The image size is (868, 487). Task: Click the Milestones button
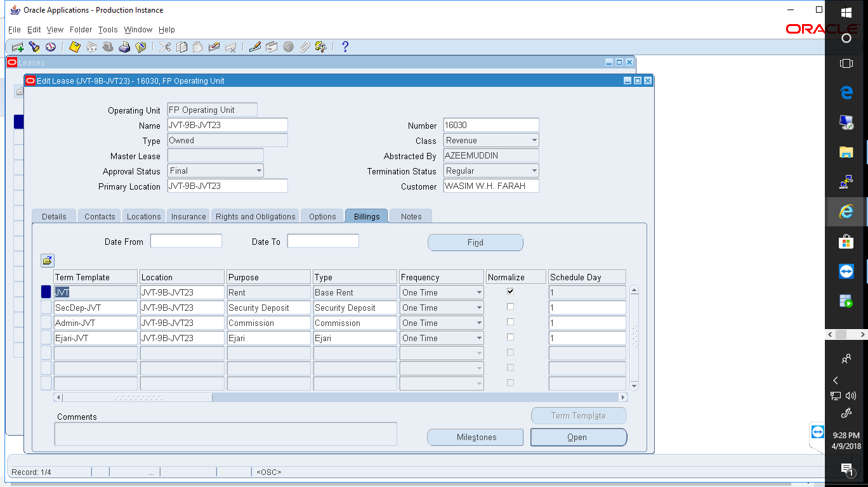475,437
